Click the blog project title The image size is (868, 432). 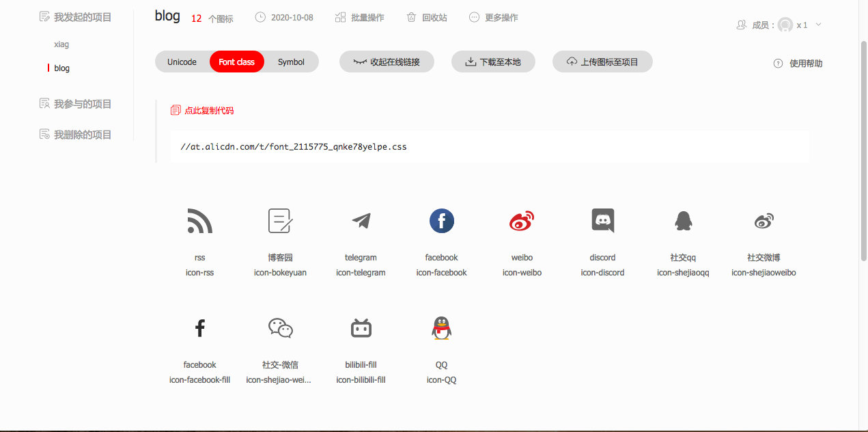167,16
